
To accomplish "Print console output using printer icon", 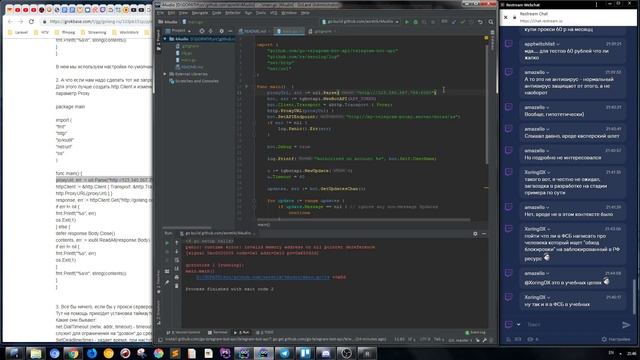I will pos(177,277).
